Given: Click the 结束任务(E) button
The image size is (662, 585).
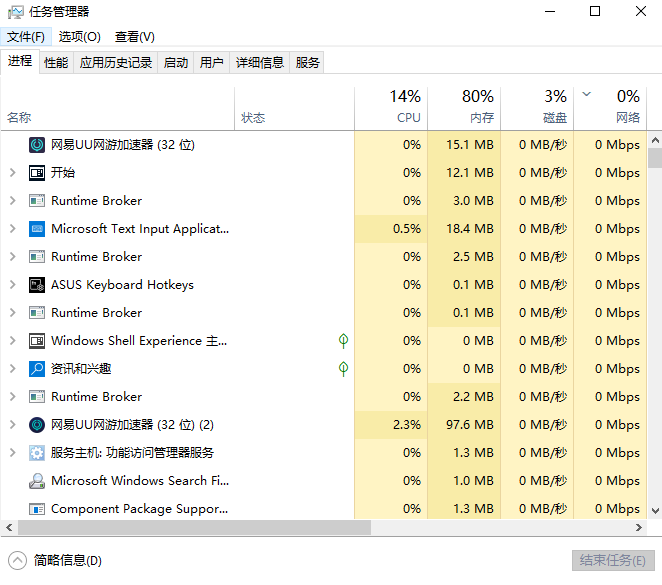Looking at the screenshot, I should [x=613, y=561].
